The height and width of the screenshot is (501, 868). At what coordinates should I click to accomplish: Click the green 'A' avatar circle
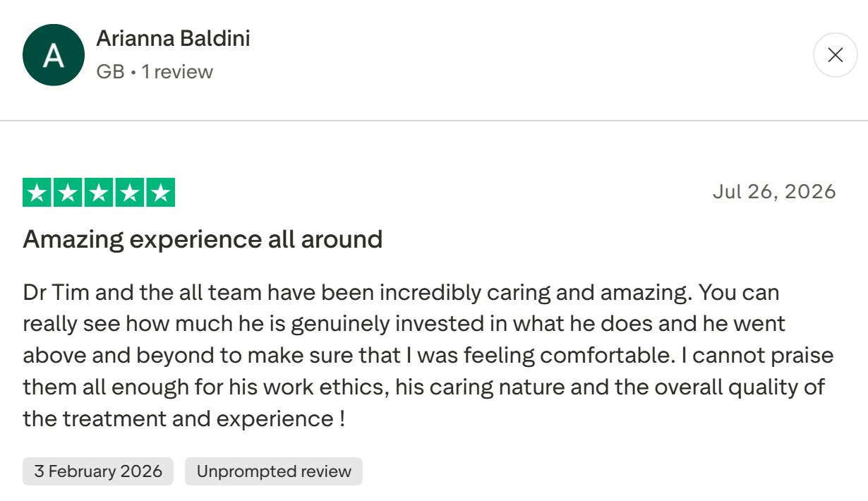[54, 55]
